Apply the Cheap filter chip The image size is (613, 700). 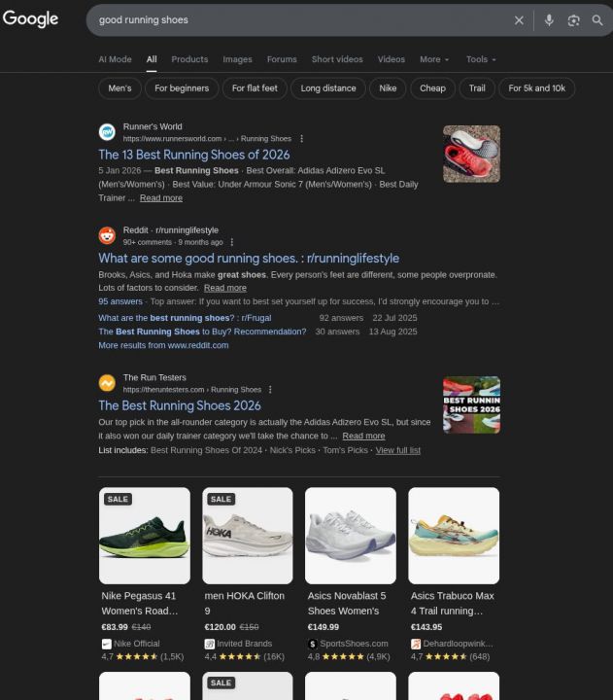432,88
